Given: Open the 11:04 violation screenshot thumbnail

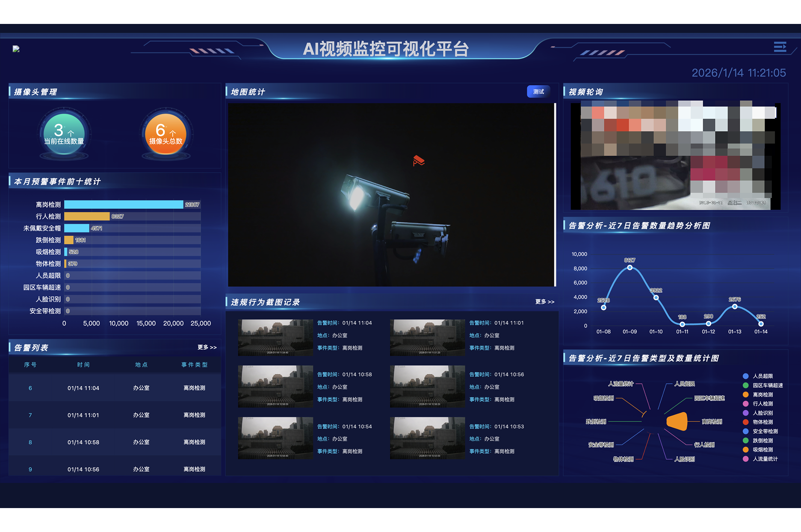Looking at the screenshot, I should click(x=275, y=338).
